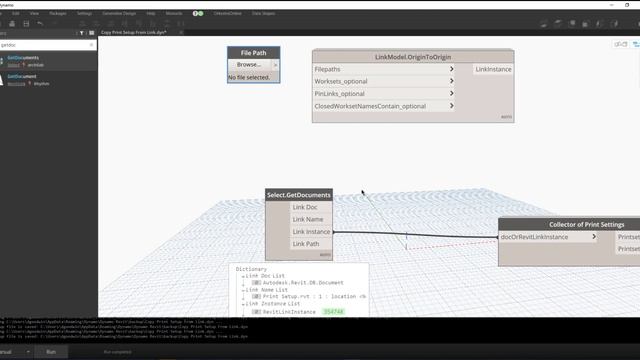Viewport: 640px width, 360px height.
Task: Click Link Path output port
Action: [311, 244]
